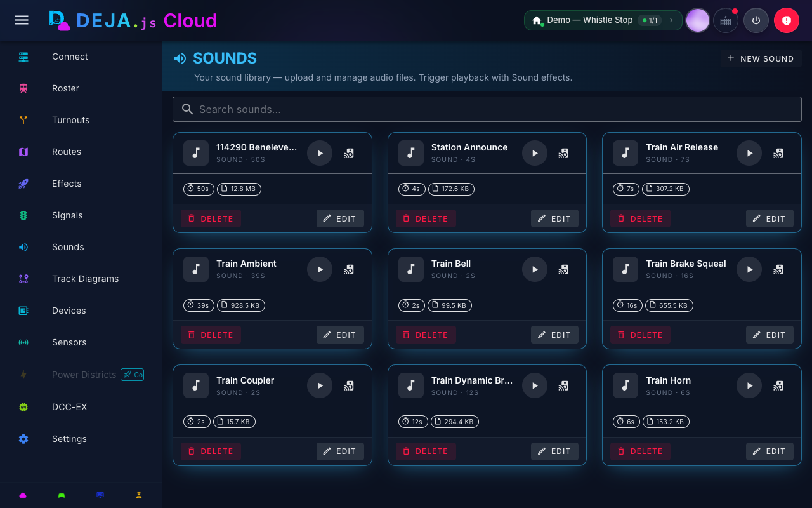Image resolution: width=812 pixels, height=508 pixels.
Task: Click the music note icon on Train Bell card
Action: pyautogui.click(x=411, y=269)
